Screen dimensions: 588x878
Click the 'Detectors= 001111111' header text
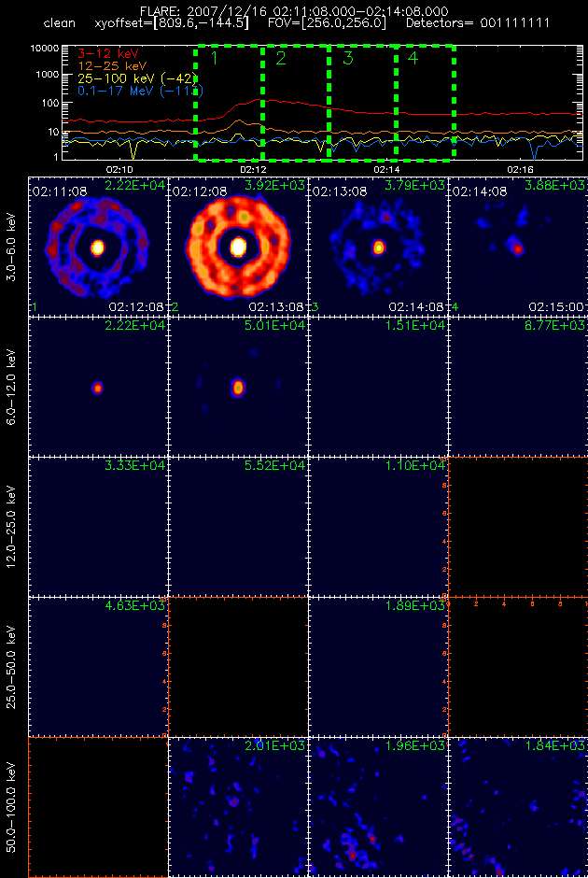pyautogui.click(x=477, y=23)
